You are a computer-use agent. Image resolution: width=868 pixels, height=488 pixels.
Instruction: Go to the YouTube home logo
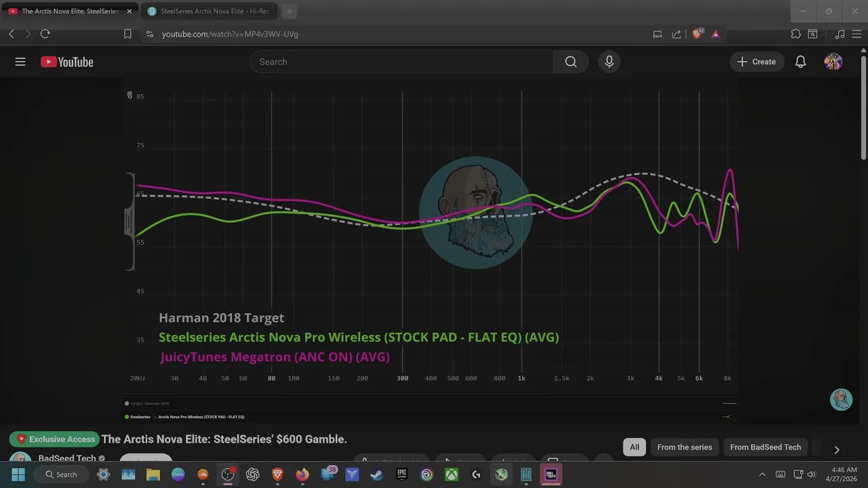coord(66,62)
